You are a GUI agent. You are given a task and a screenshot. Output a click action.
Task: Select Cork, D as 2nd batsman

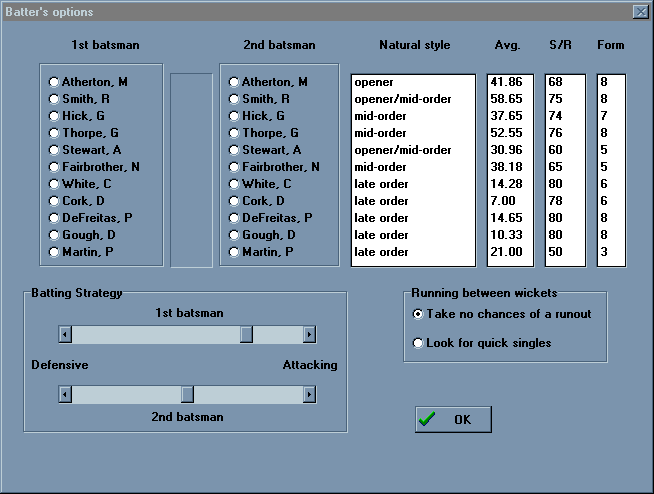click(234, 201)
